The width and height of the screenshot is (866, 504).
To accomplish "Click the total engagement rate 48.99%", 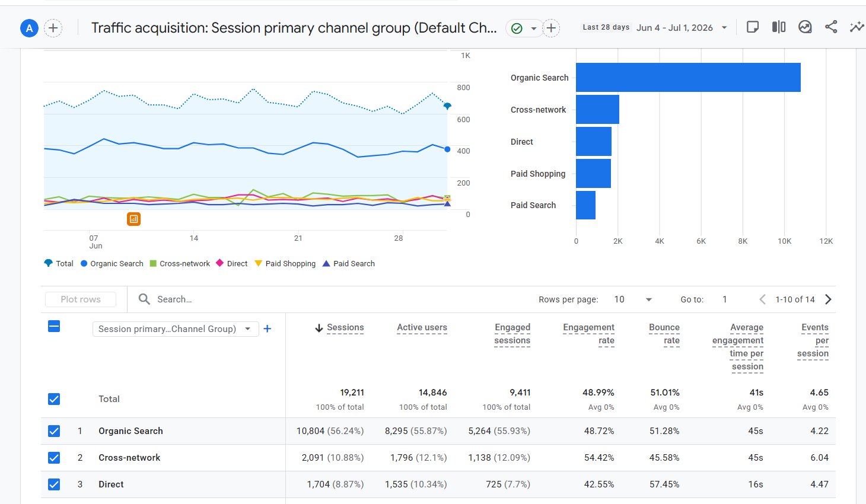I will click(598, 393).
